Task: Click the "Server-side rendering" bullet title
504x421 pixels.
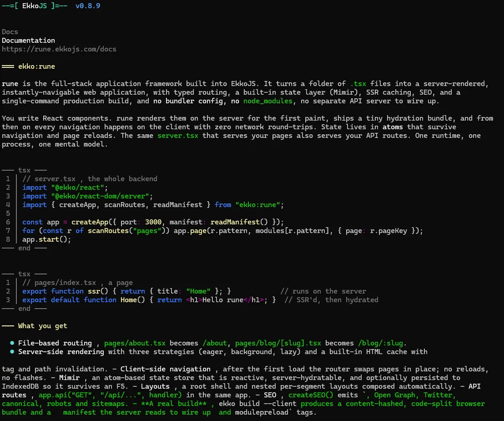Action: (61, 352)
